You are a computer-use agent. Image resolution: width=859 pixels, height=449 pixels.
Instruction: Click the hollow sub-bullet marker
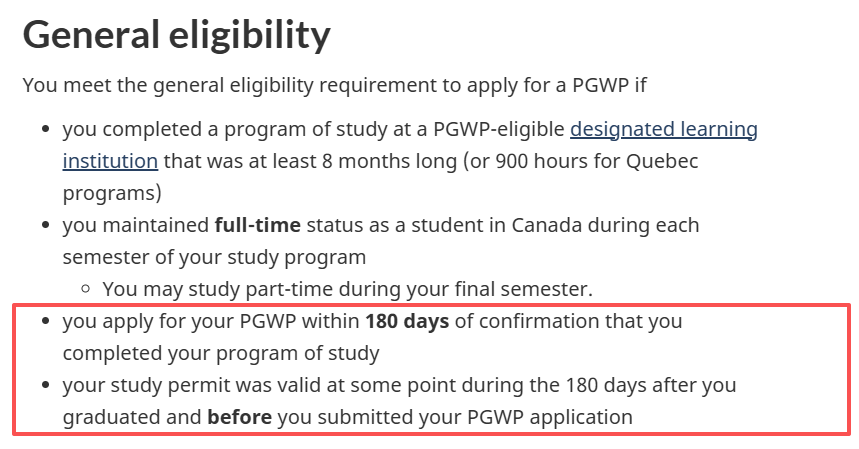pos(86,291)
